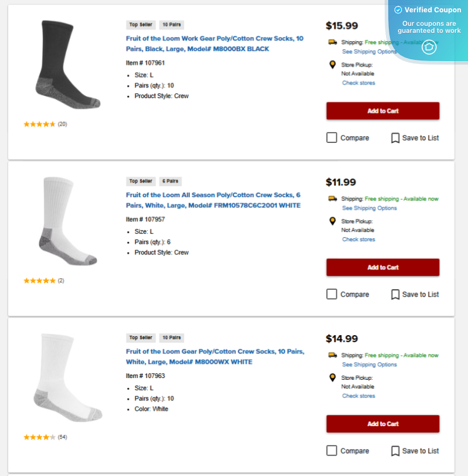This screenshot has width=468, height=476.
Task: Open All Season Crew Socks product title link
Action: [x=213, y=200]
